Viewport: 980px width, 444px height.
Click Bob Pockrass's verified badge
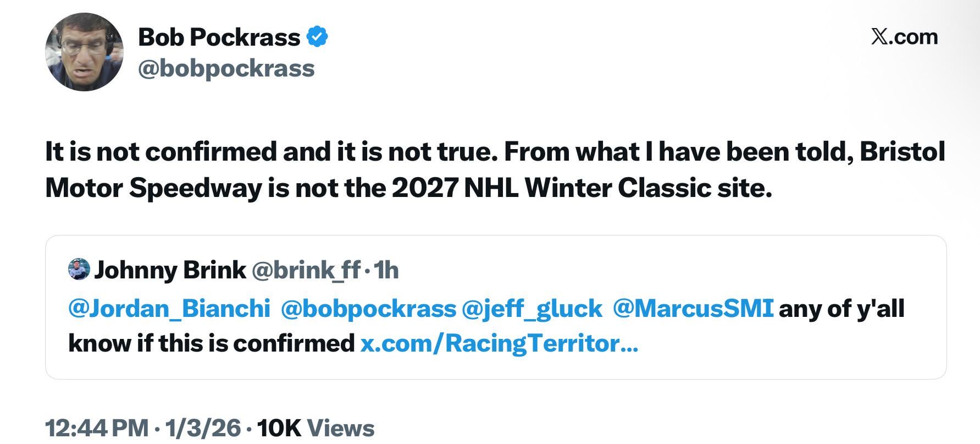point(319,37)
